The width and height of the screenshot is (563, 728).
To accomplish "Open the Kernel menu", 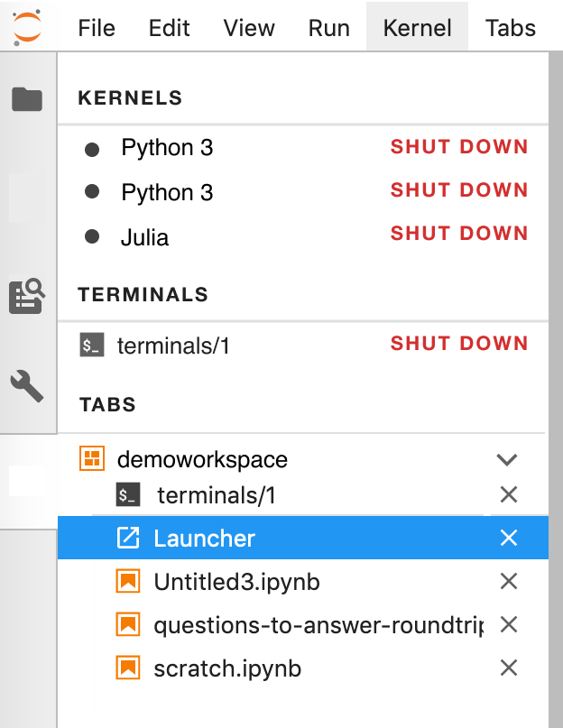I will (x=416, y=27).
